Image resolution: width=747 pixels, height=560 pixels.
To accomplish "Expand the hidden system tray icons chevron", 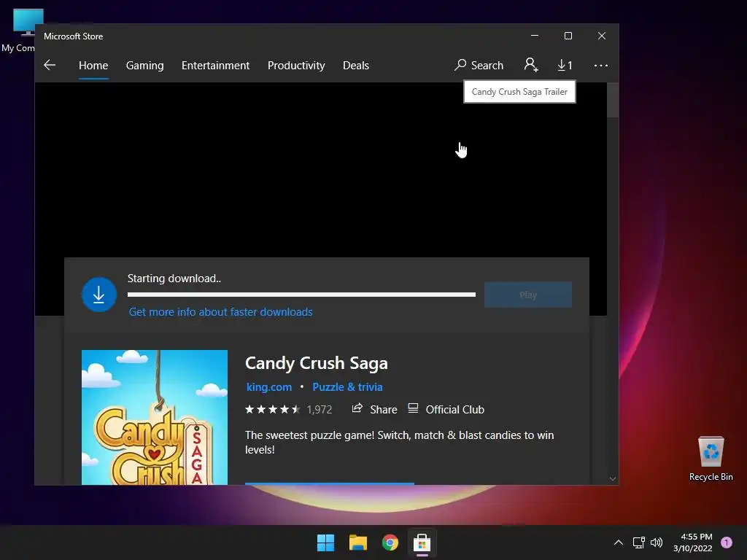I will coord(619,542).
